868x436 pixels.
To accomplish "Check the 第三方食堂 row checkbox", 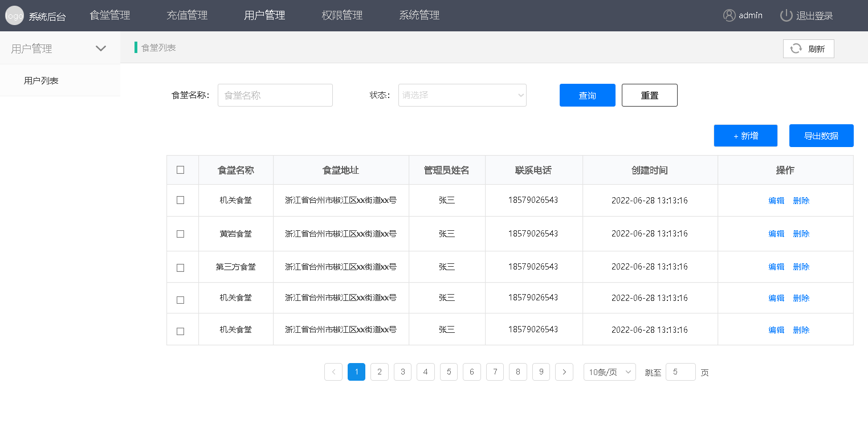I will coord(181,268).
